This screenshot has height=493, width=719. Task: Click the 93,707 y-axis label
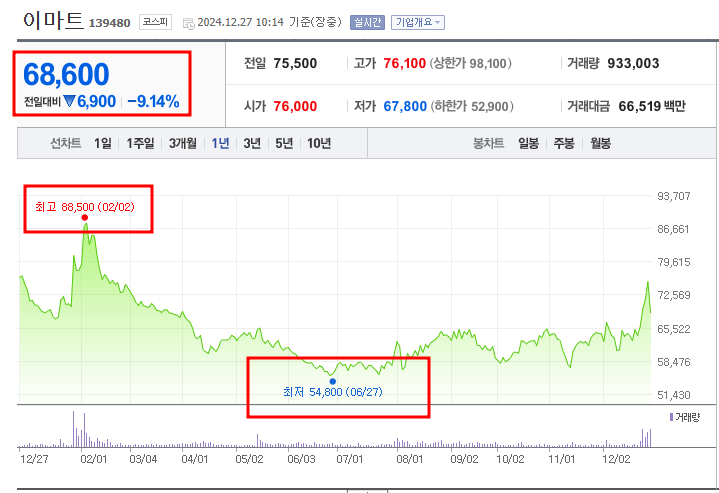tap(674, 196)
